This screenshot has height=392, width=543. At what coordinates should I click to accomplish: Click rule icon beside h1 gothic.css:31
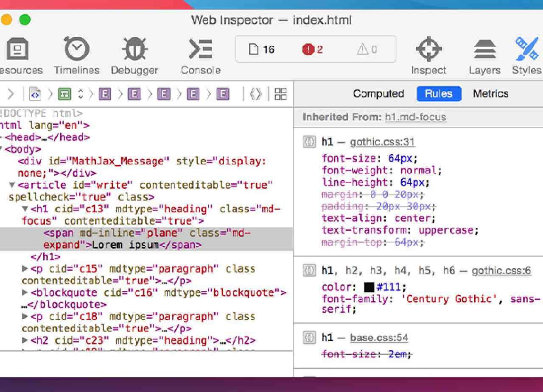coord(310,142)
